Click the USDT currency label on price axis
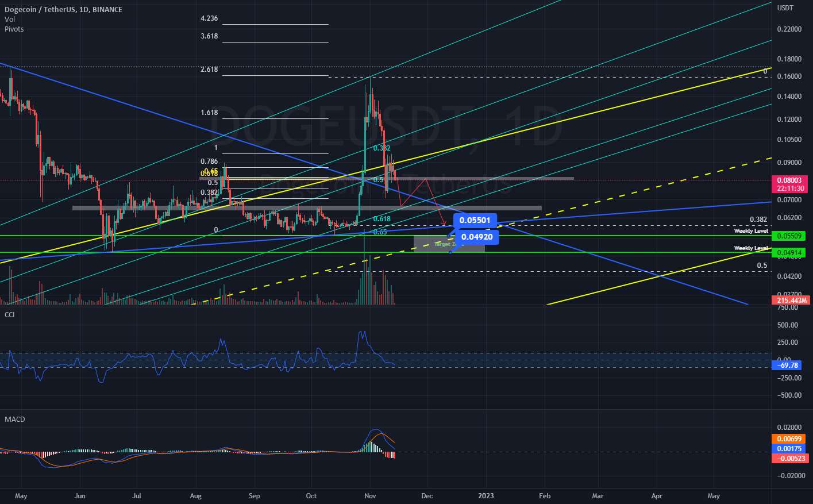 pos(785,8)
